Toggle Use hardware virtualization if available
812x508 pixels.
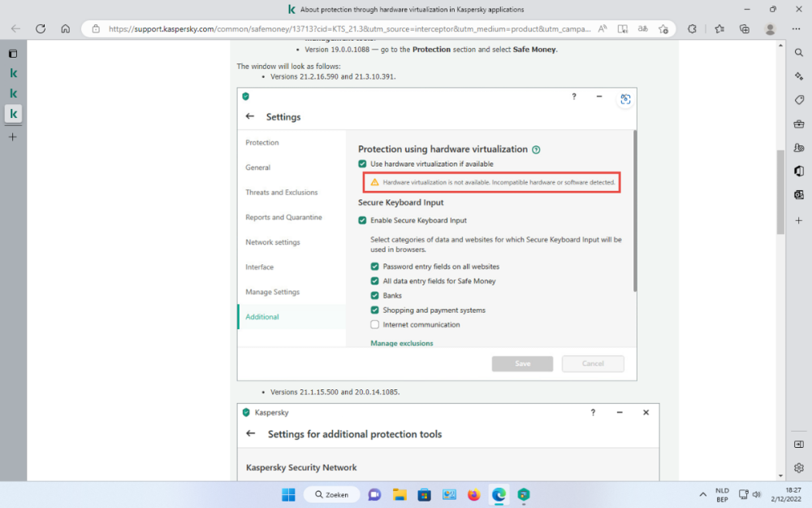coord(362,164)
